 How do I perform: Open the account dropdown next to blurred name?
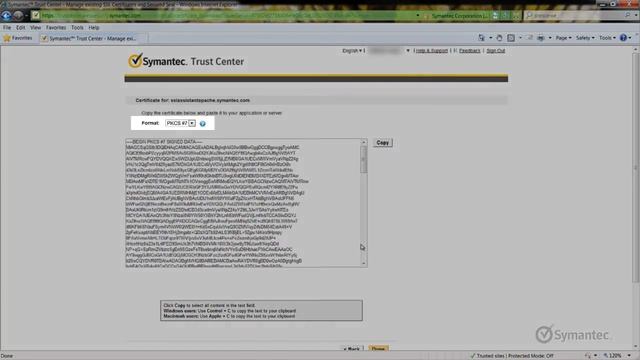[x=408, y=51]
